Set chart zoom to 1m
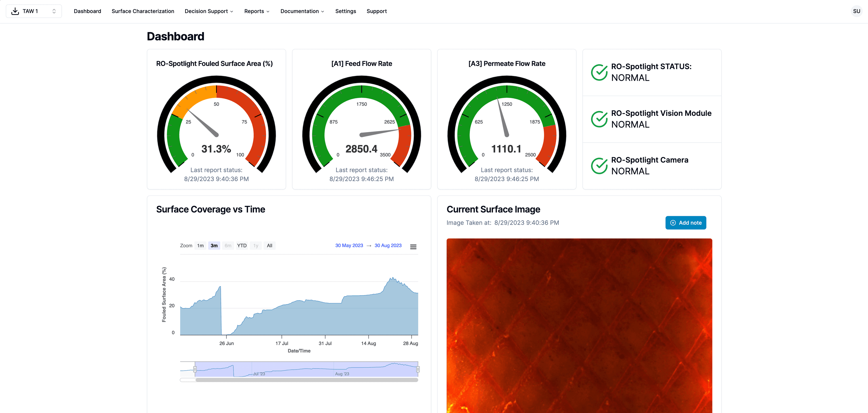Viewport: 868px width, 413px height. click(200, 246)
